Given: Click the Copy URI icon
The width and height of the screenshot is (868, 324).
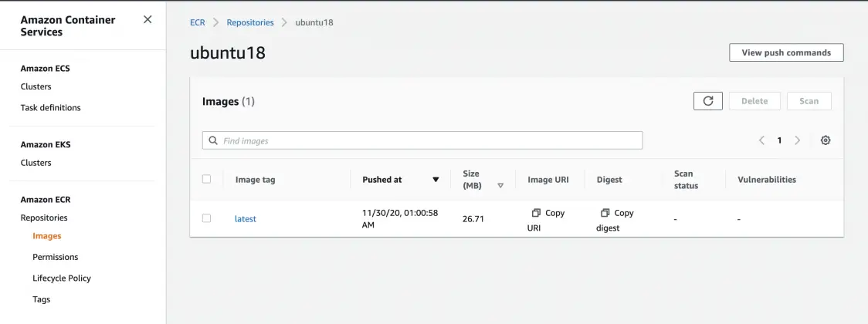Looking at the screenshot, I should 536,213.
